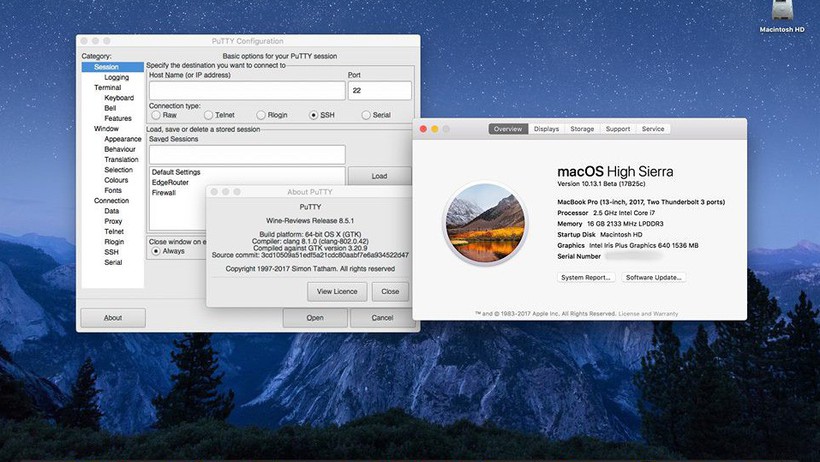Open the Translation settings category
This screenshot has height=462, width=820.
[x=121, y=160]
